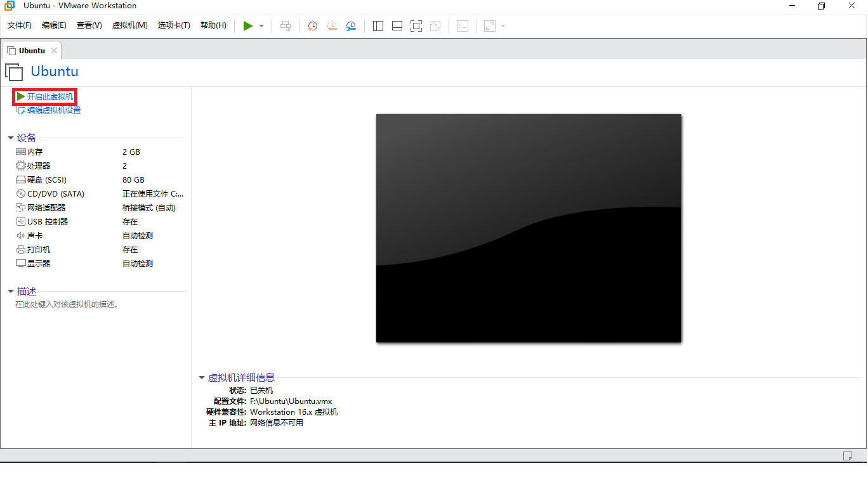Click the 桥接模式 (自动) network value
Viewport: 868px width, 487px height.
(149, 208)
